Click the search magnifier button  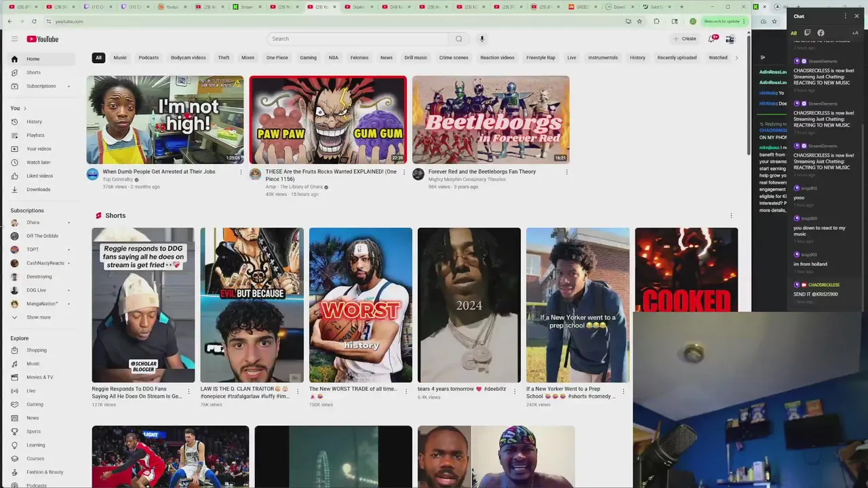[459, 39]
